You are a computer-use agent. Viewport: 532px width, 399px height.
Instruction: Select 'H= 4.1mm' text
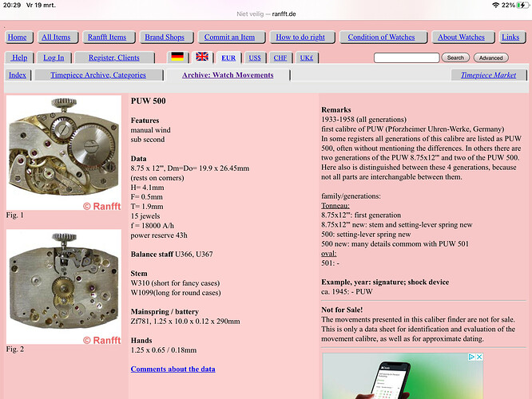point(147,187)
